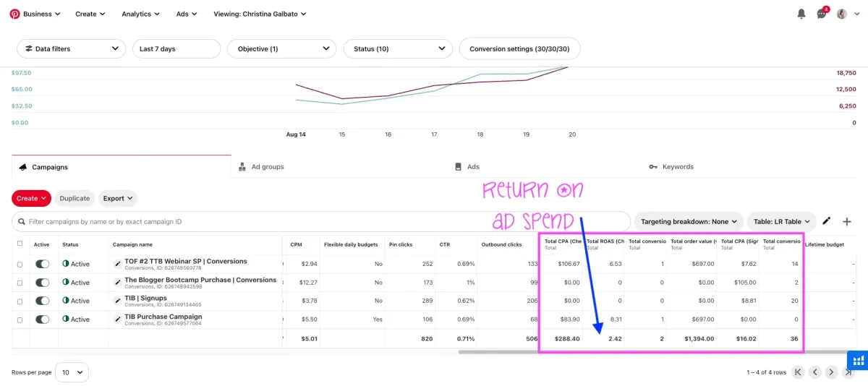The image size is (868, 386).
Task: Expand the account chevron beside avatar
Action: pos(856,14)
